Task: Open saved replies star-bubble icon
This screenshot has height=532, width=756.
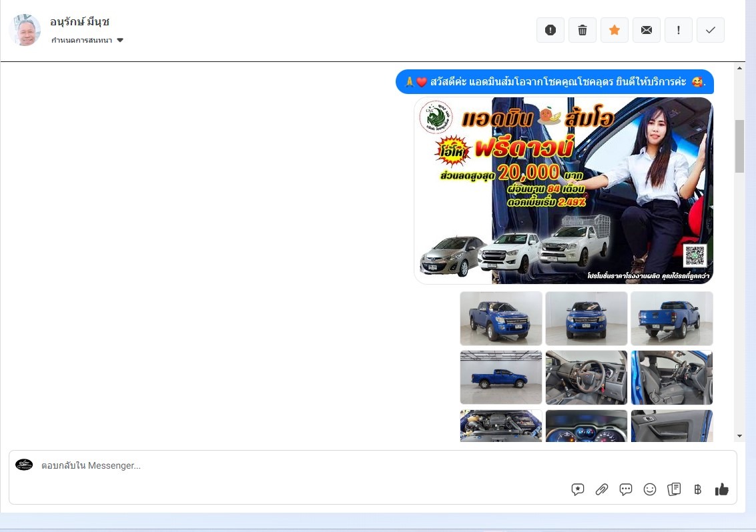Action: (578, 489)
